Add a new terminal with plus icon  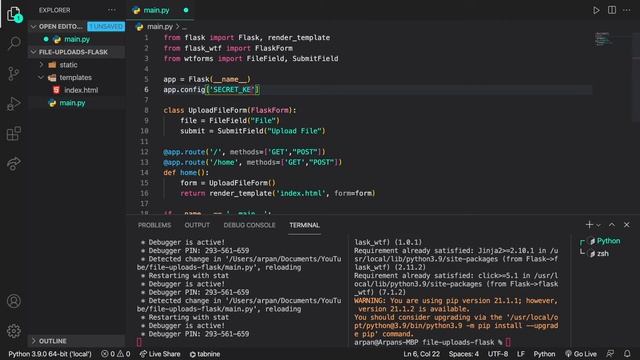coord(589,225)
